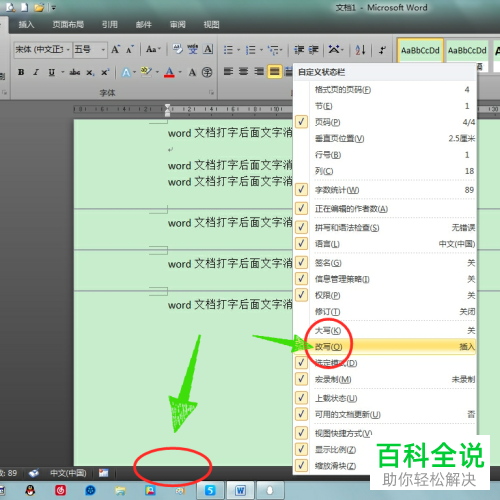Image resolution: width=500 pixels, height=500 pixels.
Task: Expand the numbering list dropdown arrow
Action: click(x=261, y=50)
